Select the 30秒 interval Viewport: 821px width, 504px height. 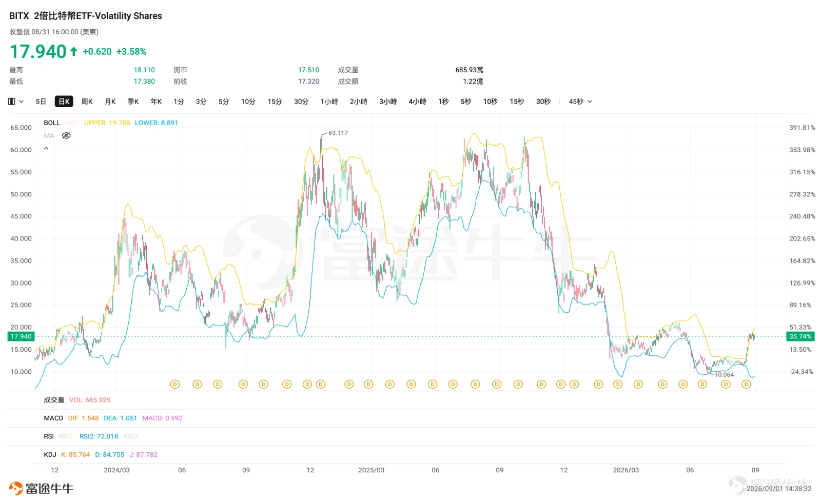tap(543, 102)
